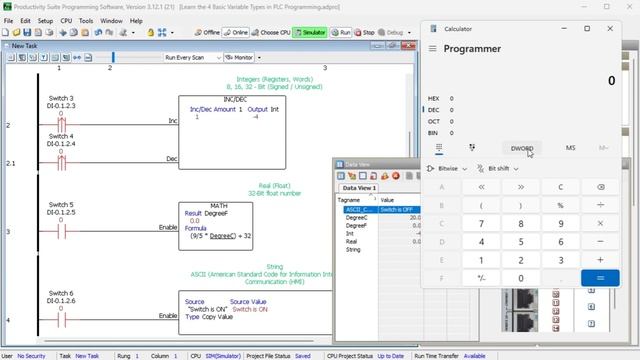Click the first icon in Data View toolbar
640x360 pixels.
(x=340, y=176)
